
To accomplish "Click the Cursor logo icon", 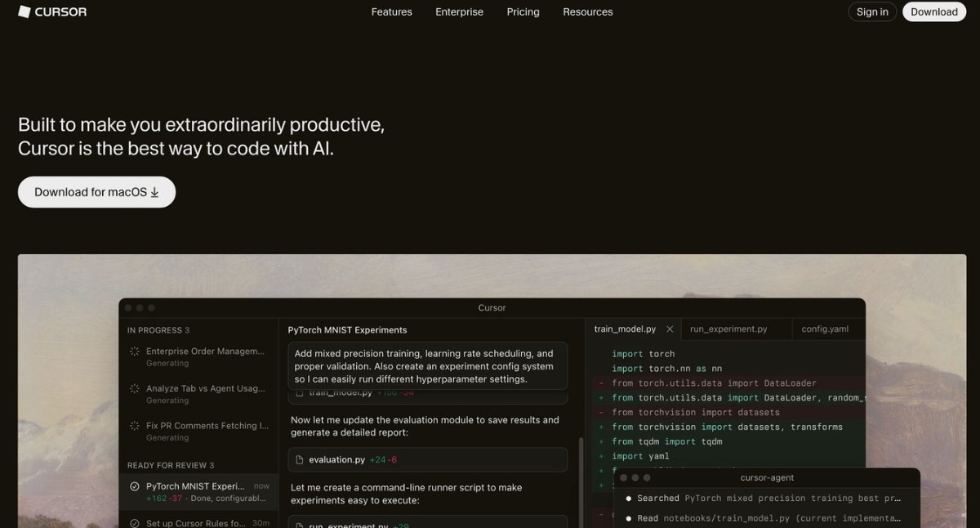I will 24,11.
